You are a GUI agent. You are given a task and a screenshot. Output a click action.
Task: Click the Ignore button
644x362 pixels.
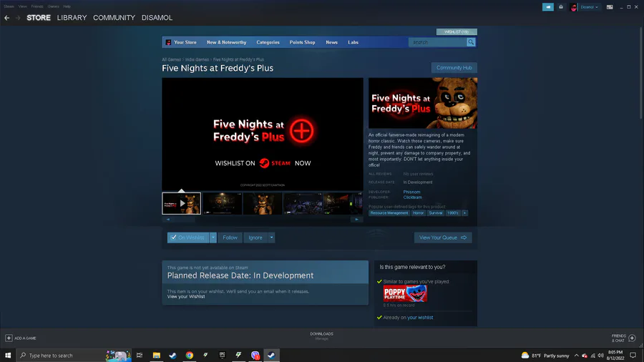[255, 238]
